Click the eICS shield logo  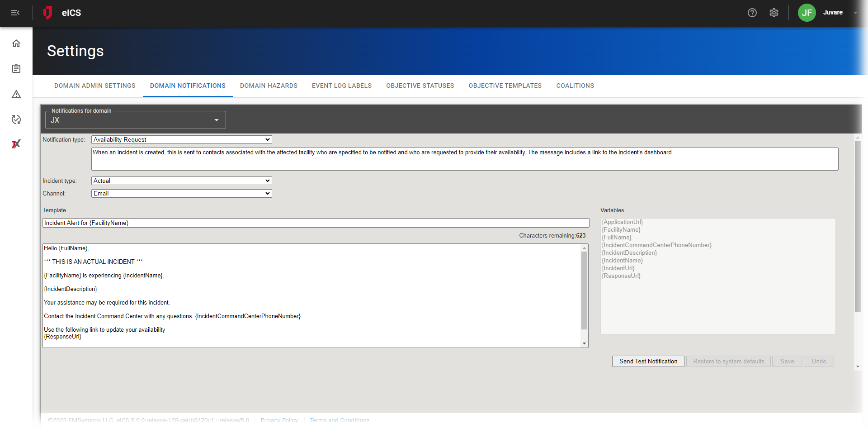click(x=48, y=13)
